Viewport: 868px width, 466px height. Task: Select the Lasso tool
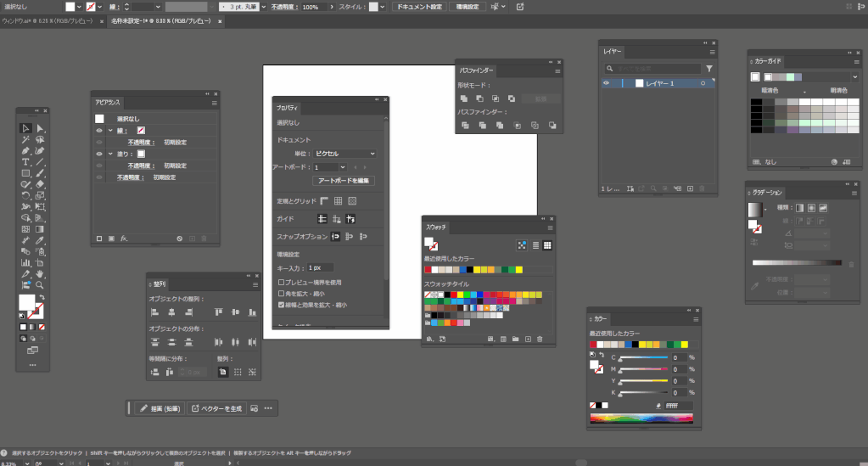point(40,140)
